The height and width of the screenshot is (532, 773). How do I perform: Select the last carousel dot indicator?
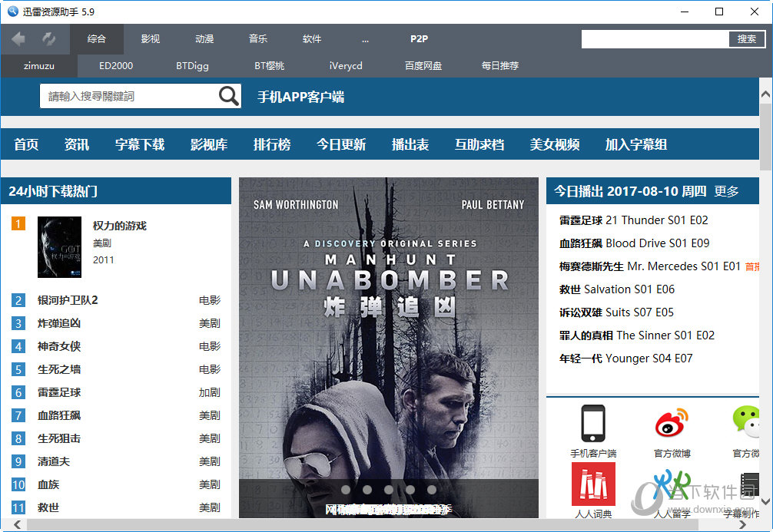(432, 489)
